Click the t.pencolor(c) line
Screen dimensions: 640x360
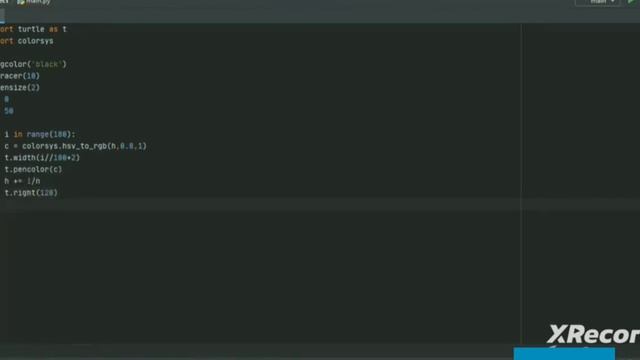tap(33, 169)
